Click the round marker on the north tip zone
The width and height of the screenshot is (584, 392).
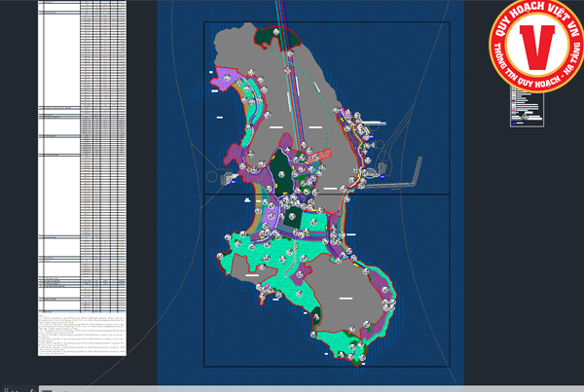[x=276, y=32]
